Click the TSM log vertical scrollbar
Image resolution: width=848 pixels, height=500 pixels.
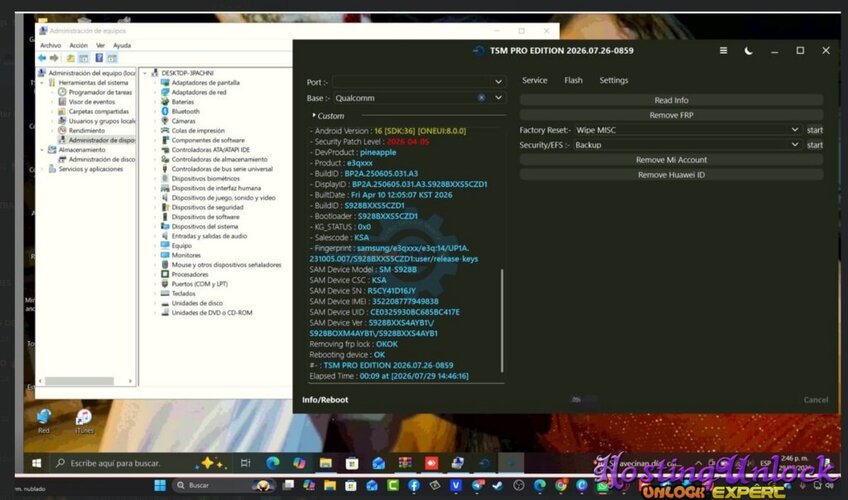pos(502,321)
